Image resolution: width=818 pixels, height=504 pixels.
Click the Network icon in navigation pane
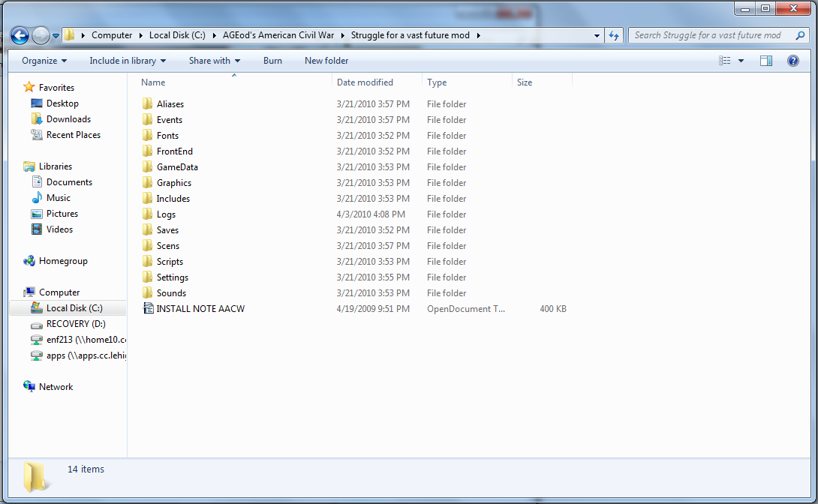point(29,387)
